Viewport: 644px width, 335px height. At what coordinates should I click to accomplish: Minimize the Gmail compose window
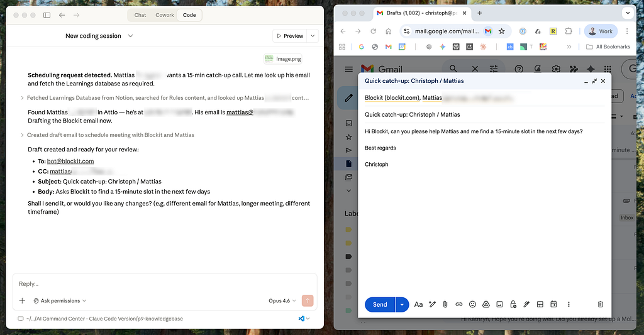coord(586,81)
